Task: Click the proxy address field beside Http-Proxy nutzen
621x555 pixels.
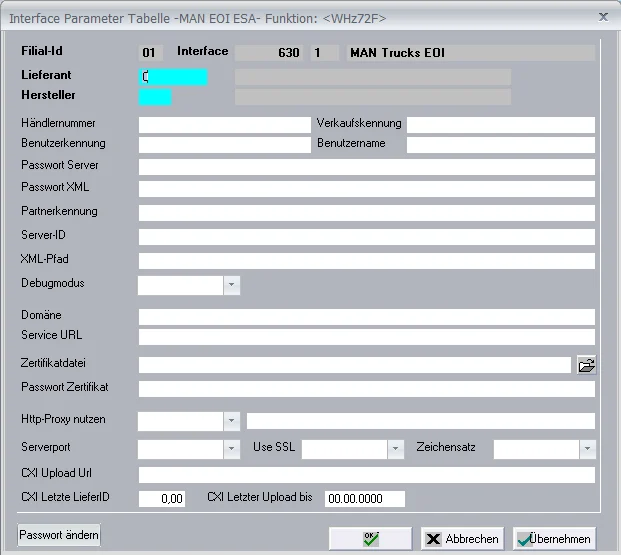Action: point(421,421)
